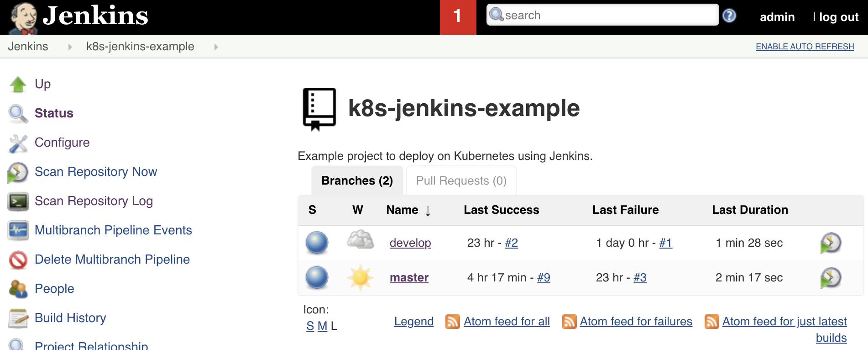Open the Build History link

pos(70,318)
